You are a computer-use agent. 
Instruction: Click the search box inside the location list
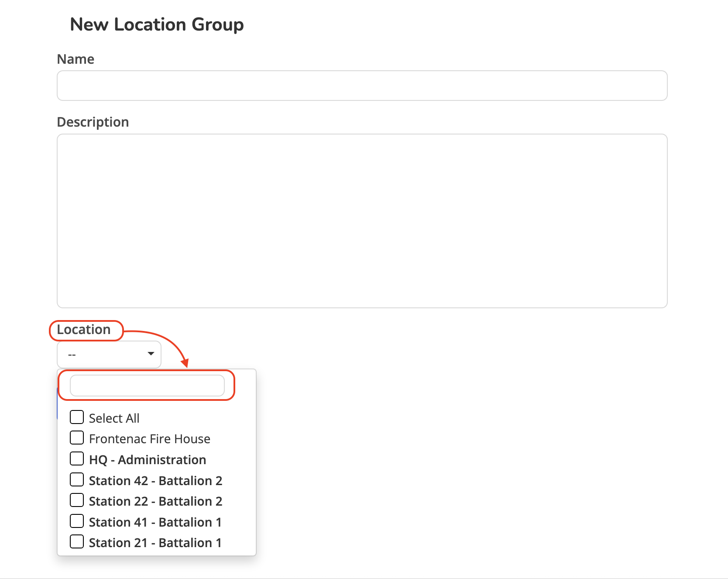[147, 386]
